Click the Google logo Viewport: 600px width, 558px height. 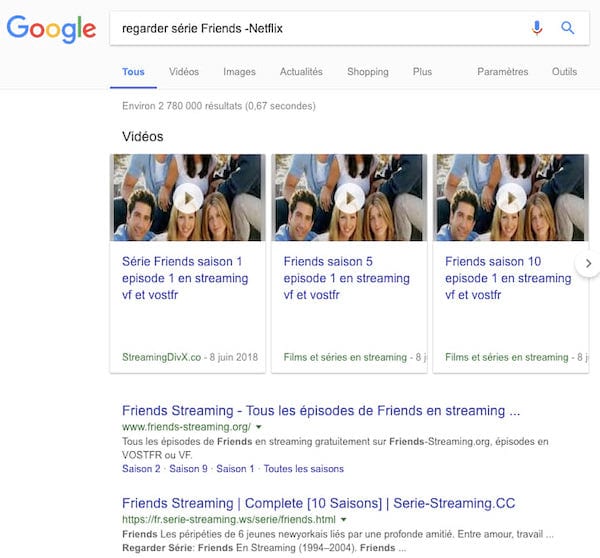pos(51,29)
